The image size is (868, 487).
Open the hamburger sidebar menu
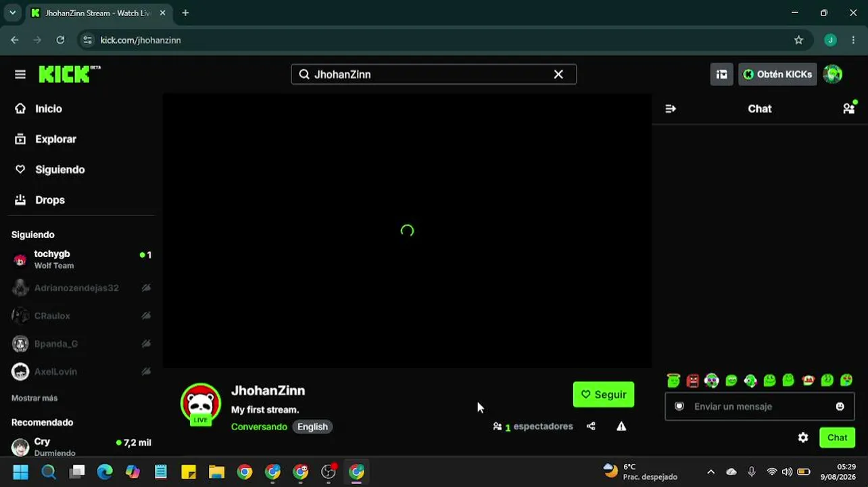(x=20, y=74)
